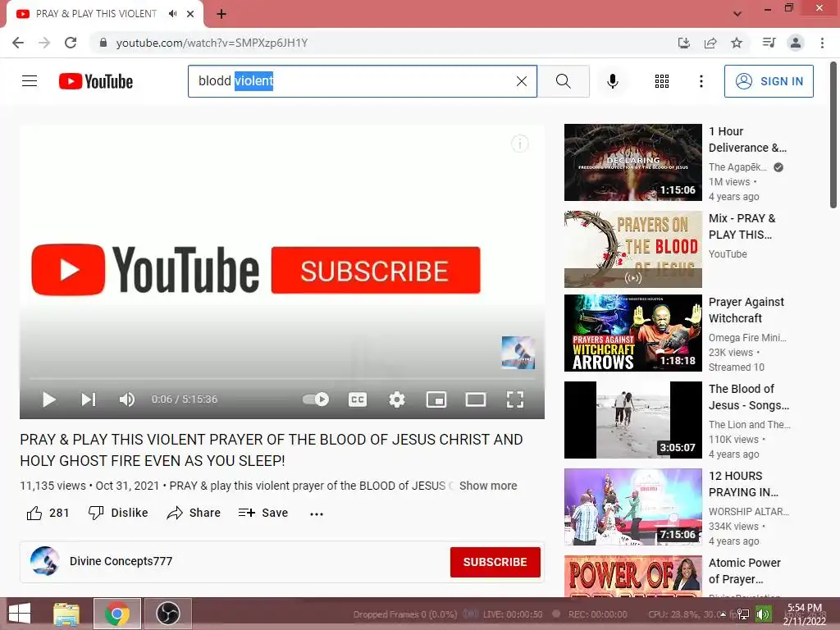Viewport: 840px width, 630px height.
Task: Open system tray volume icon
Action: coord(763,614)
